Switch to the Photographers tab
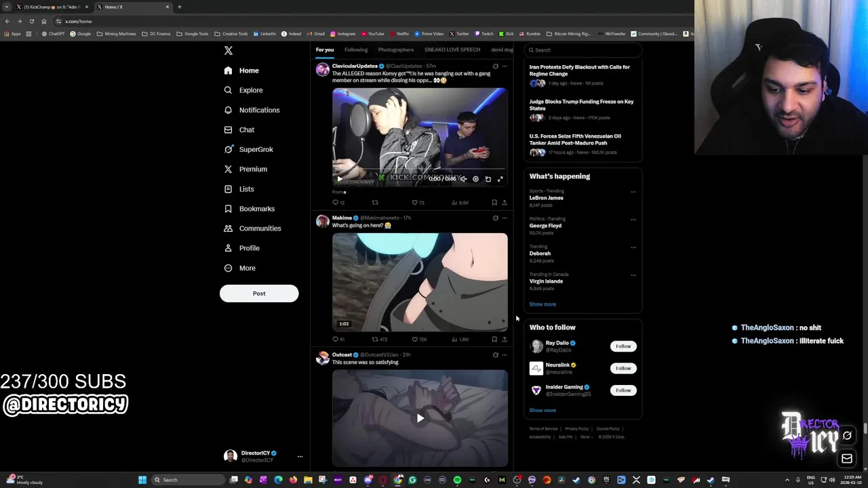Screen dimensions: 868x488 coord(396,49)
